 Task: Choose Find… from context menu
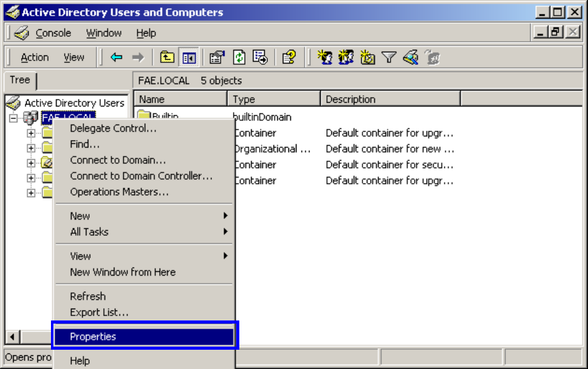click(x=144, y=144)
